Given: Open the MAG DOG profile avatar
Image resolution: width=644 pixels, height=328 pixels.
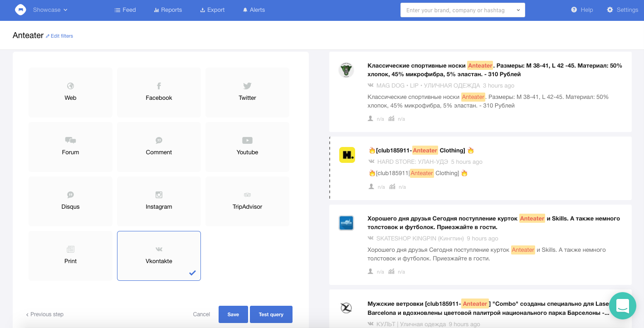Looking at the screenshot, I should [346, 70].
